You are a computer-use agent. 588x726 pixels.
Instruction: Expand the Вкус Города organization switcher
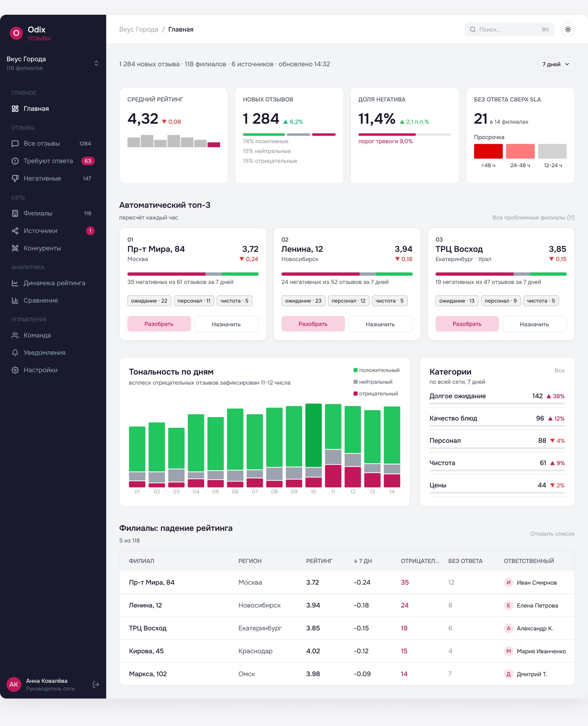point(53,63)
